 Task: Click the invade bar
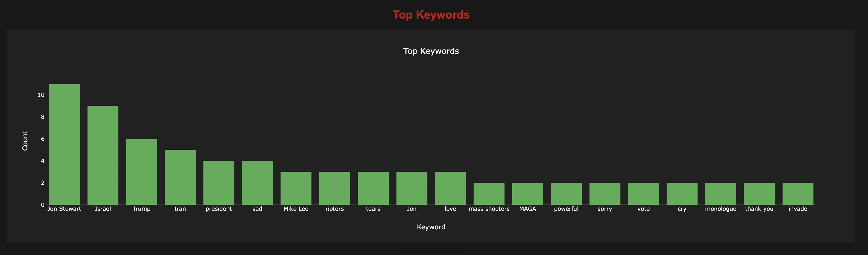798,194
